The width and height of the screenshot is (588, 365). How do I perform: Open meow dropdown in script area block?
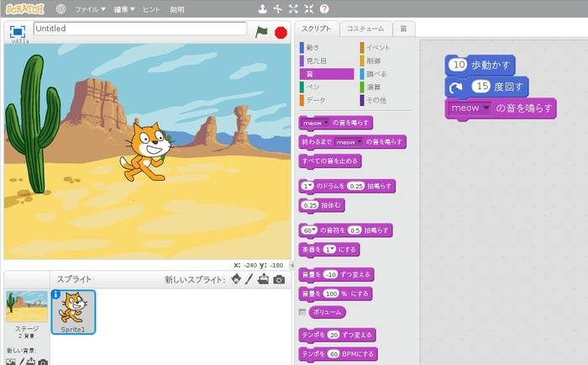point(486,108)
